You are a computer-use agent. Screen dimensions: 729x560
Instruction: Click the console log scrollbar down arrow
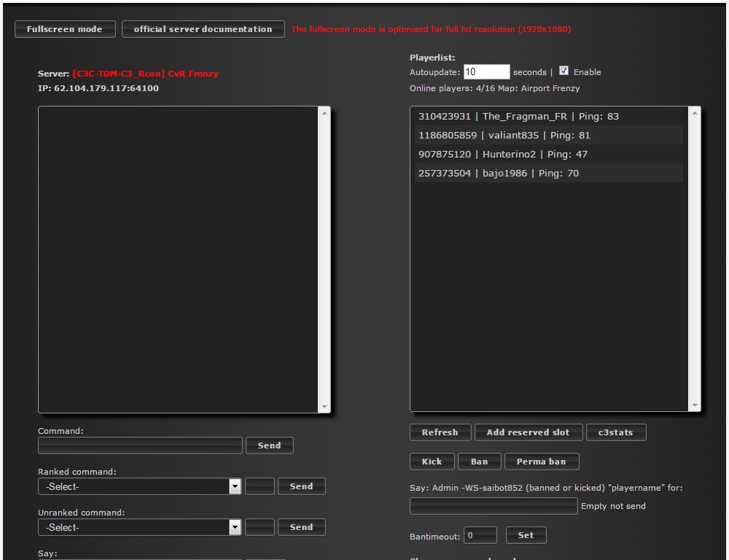click(324, 407)
